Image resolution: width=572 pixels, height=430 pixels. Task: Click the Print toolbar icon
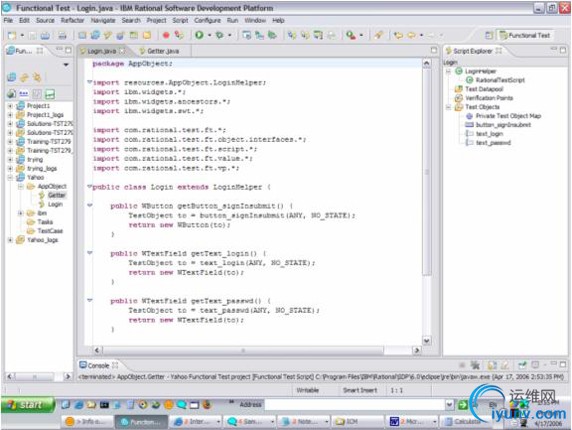tap(62, 35)
